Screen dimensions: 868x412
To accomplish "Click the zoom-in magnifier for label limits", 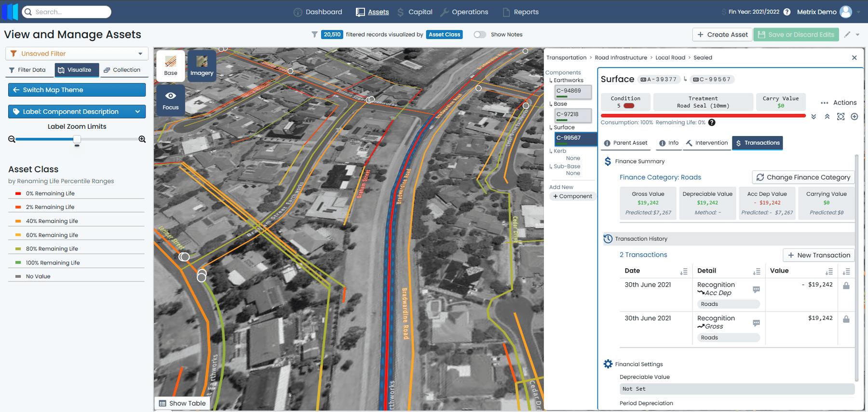I will (x=142, y=139).
